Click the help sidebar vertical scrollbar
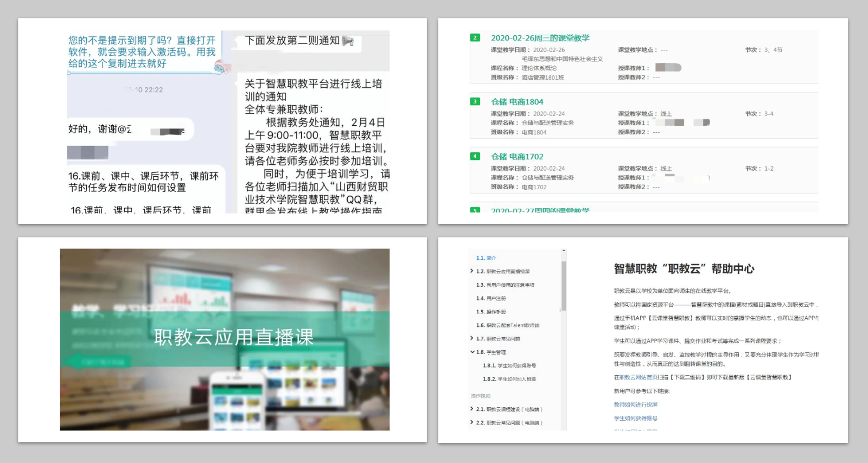This screenshot has height=463, width=868. (564, 286)
